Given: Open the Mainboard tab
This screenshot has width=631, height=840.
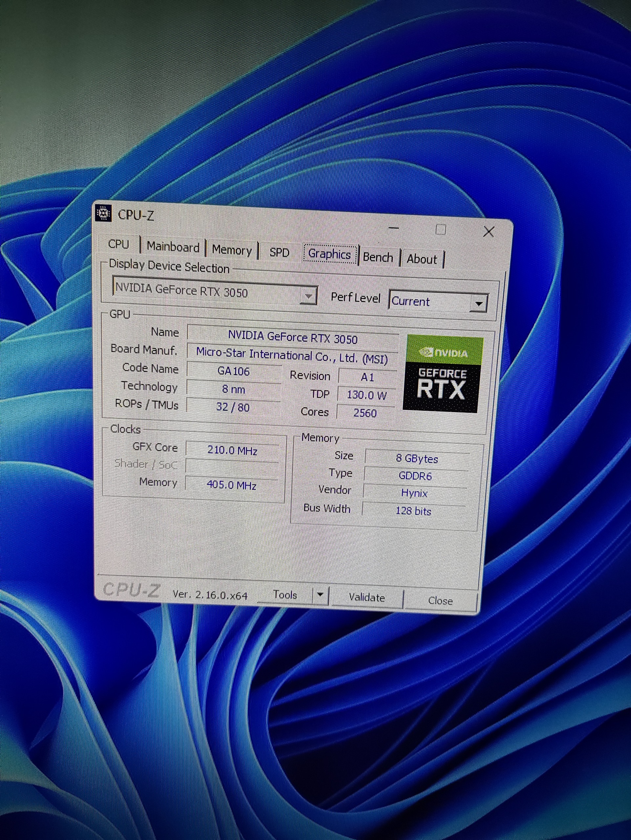Looking at the screenshot, I should click(173, 247).
